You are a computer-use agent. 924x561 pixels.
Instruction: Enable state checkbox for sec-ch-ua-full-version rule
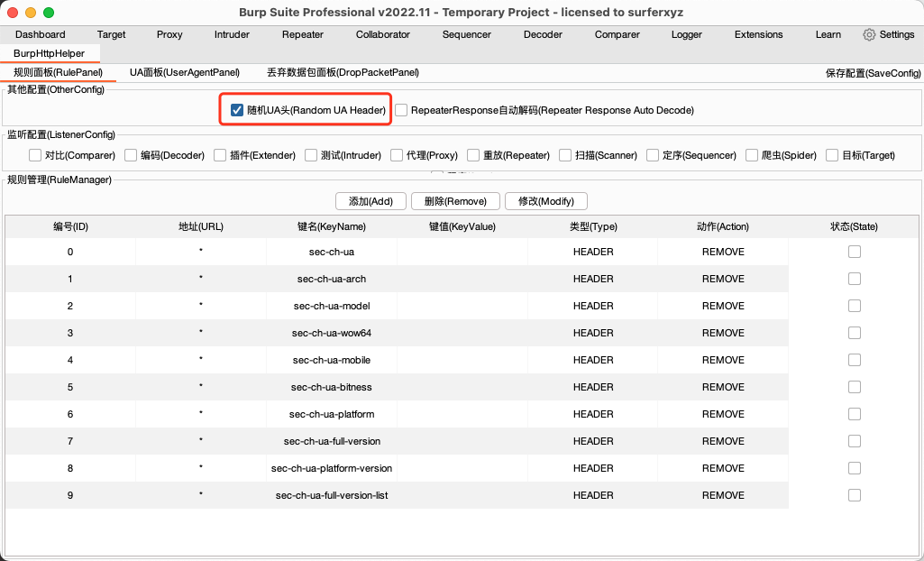pos(855,441)
